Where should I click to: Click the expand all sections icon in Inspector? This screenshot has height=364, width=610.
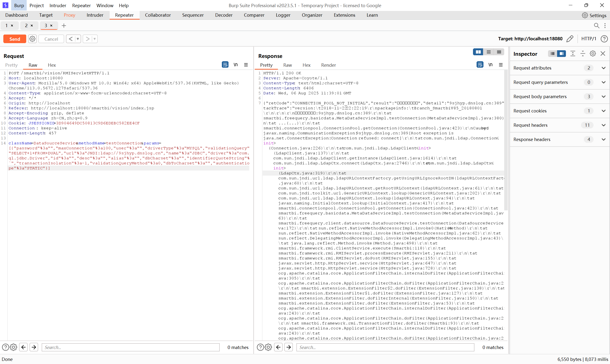pos(573,54)
